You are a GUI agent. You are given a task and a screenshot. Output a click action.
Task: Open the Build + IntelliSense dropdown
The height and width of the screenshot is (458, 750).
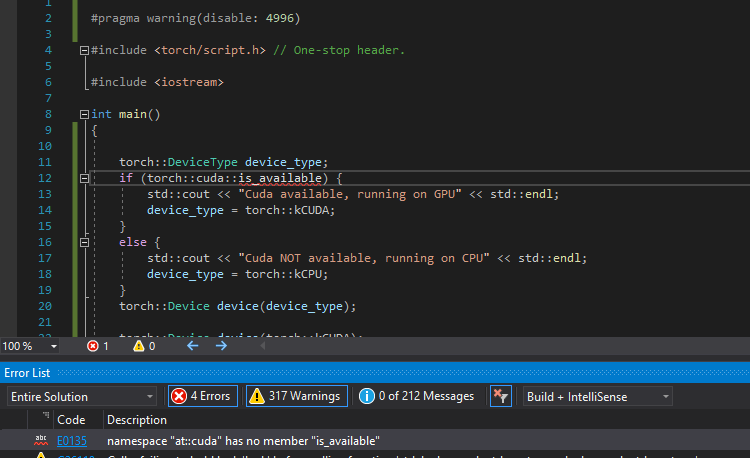point(597,397)
